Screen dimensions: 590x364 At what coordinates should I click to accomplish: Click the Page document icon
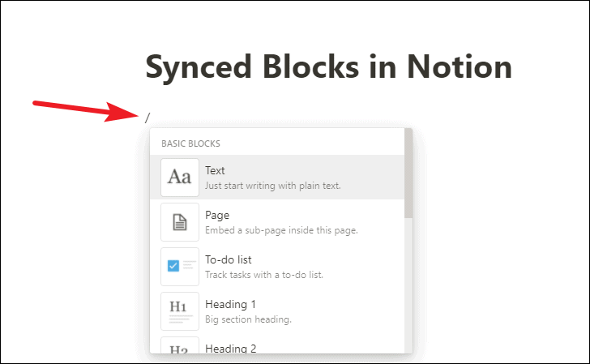coord(180,222)
